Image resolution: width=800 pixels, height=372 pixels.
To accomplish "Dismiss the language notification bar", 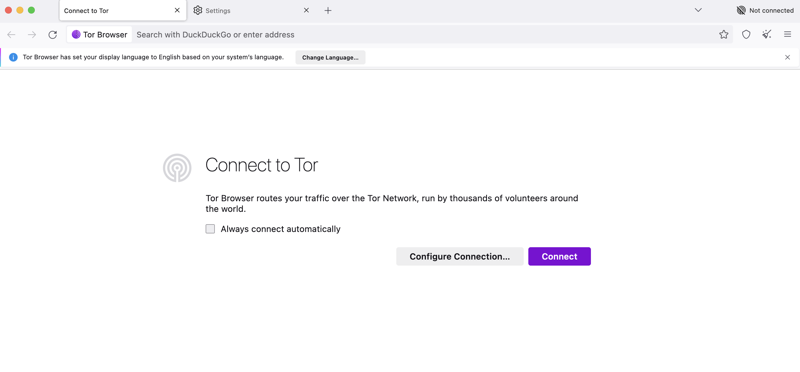I will (787, 57).
